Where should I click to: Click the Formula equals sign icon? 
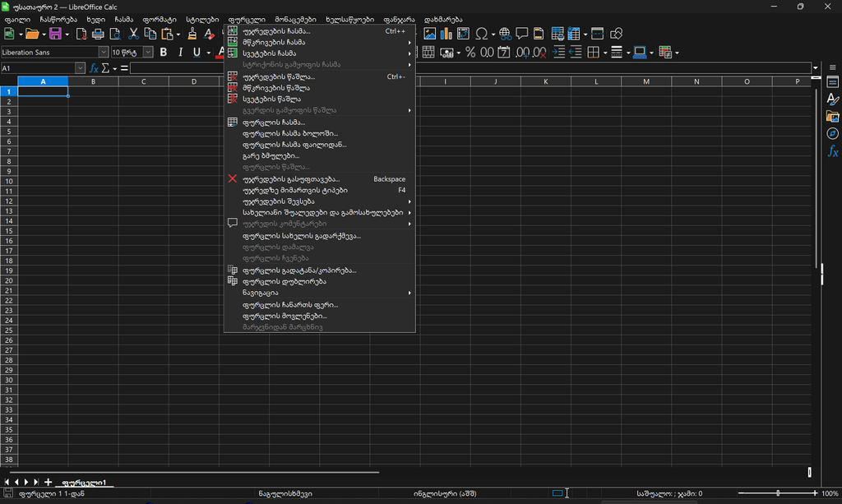coord(124,68)
